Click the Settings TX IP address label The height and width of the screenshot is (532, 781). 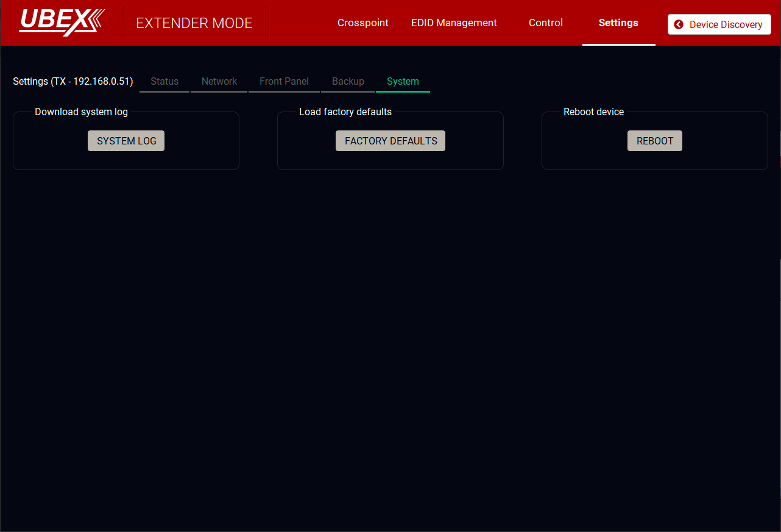[73, 82]
